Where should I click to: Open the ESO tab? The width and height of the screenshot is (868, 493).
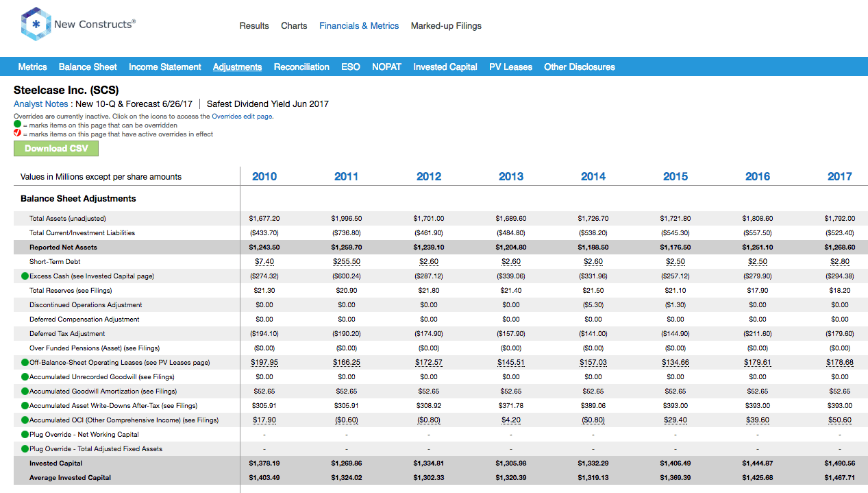pos(351,67)
